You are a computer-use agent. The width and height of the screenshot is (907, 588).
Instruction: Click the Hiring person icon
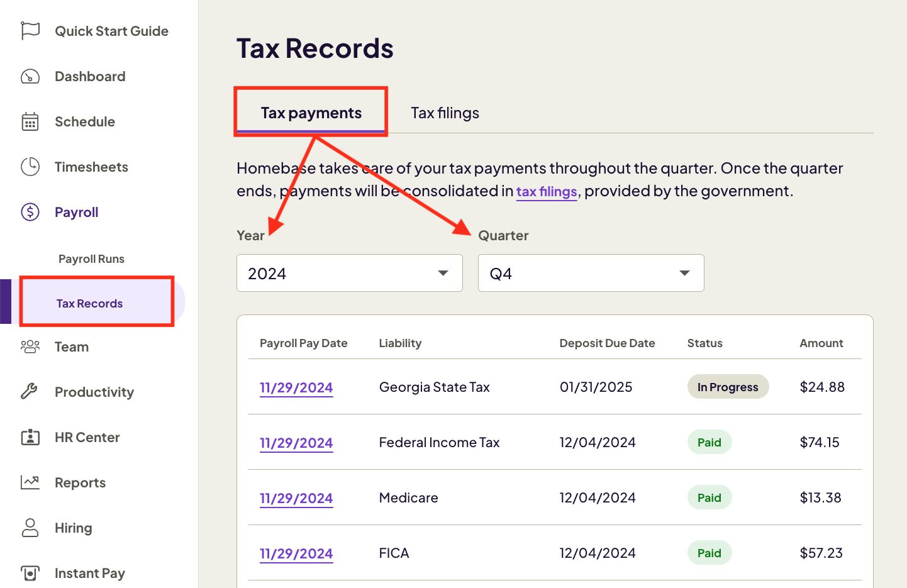(30, 528)
